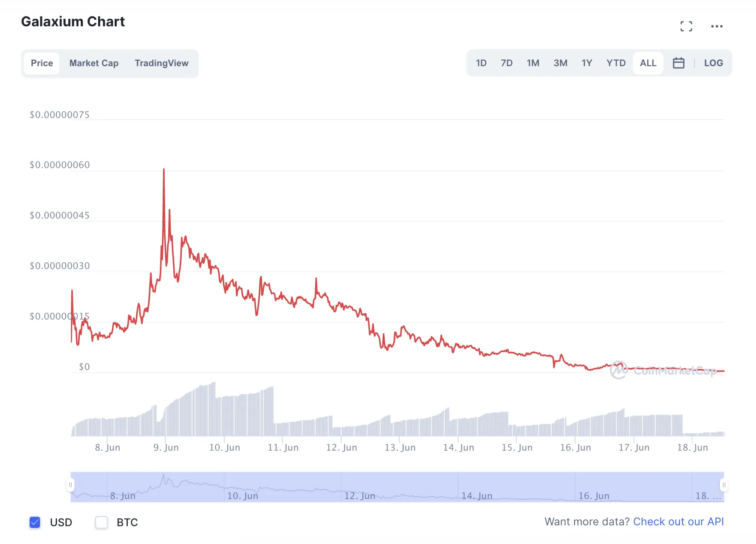Open the TradingView tab

[x=161, y=63]
